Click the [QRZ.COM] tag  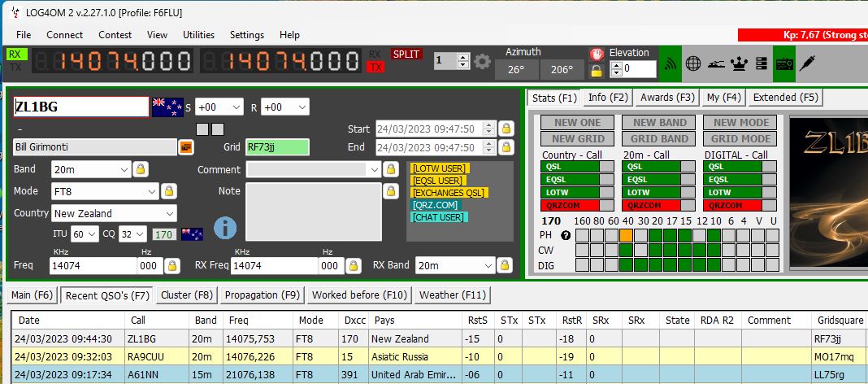point(435,205)
